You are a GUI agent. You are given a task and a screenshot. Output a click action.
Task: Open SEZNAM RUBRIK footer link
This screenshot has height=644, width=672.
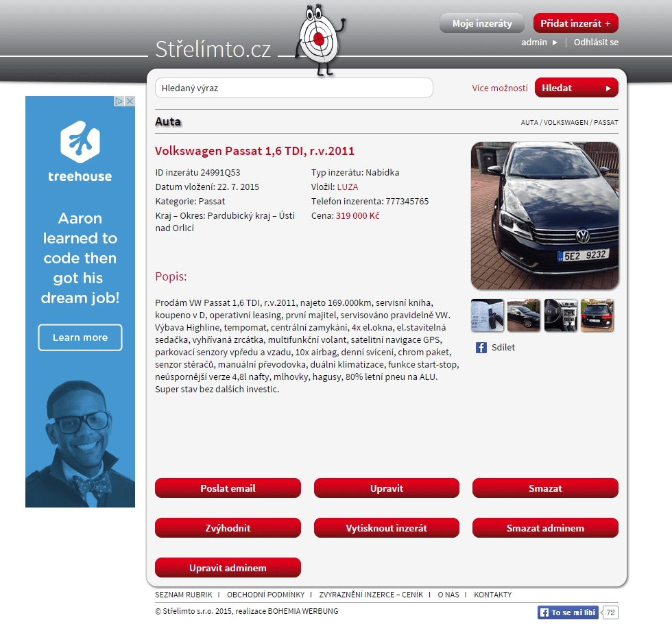184,595
